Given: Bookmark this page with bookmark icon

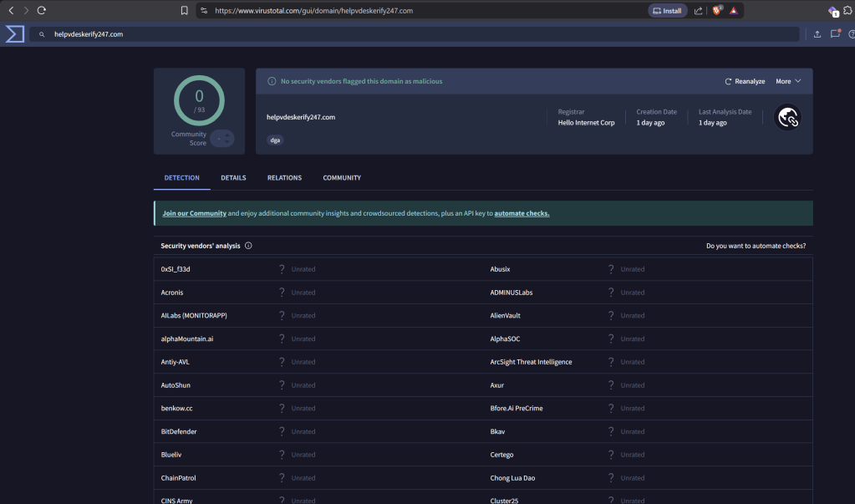Looking at the screenshot, I should [184, 11].
